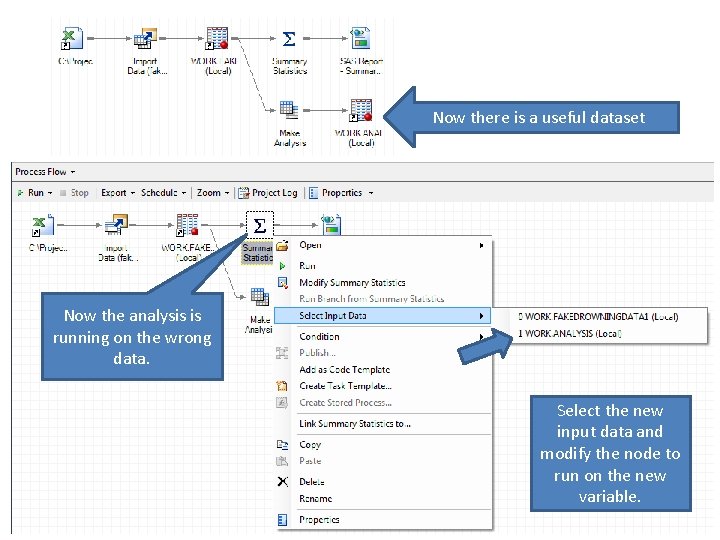Expand the Open submenu arrow
Viewport: 720px width, 540px height.
coord(481,245)
